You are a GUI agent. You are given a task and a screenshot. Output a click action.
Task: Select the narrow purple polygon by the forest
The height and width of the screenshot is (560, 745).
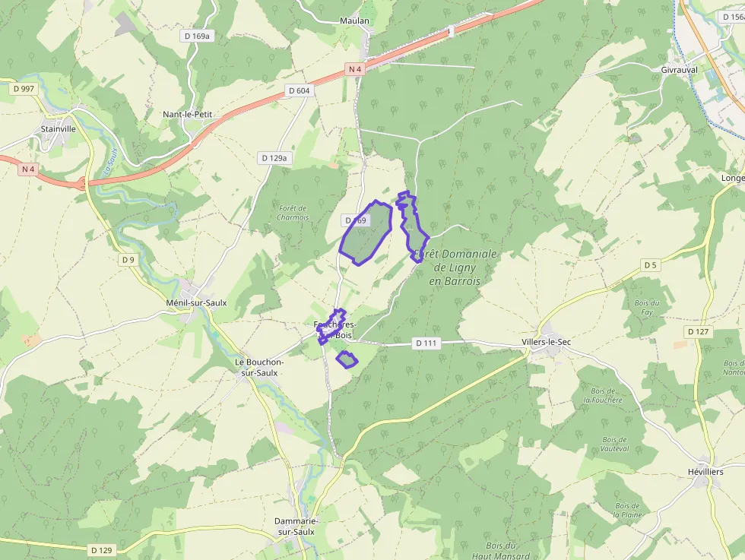point(412,226)
